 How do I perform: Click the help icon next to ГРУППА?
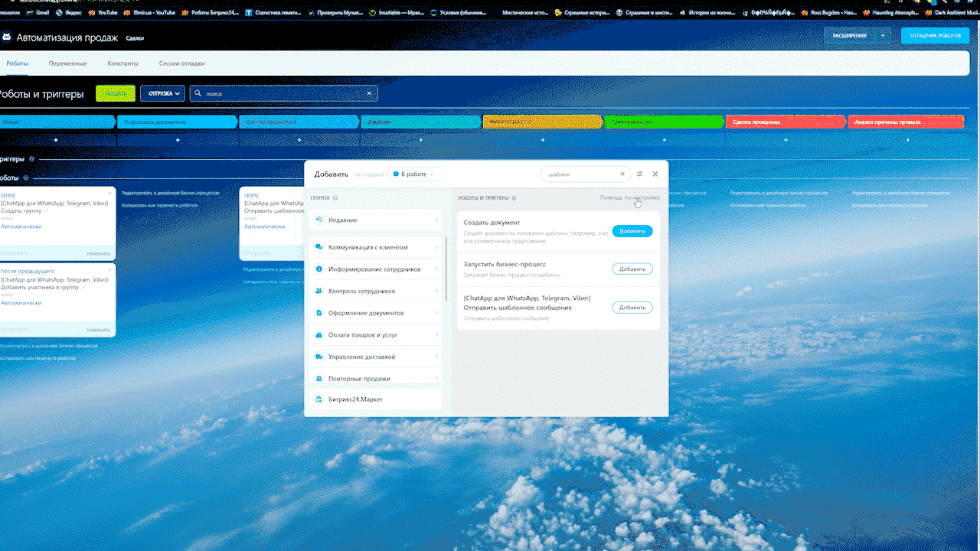[x=335, y=198]
